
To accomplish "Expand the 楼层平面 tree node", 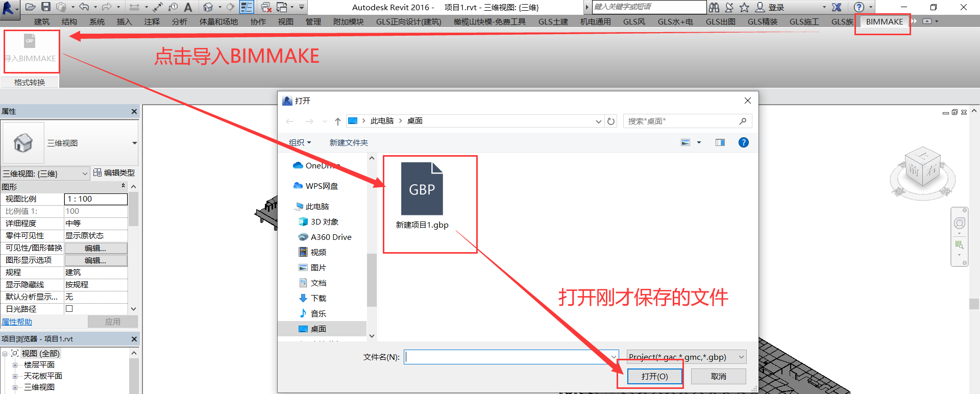I will click(15, 365).
